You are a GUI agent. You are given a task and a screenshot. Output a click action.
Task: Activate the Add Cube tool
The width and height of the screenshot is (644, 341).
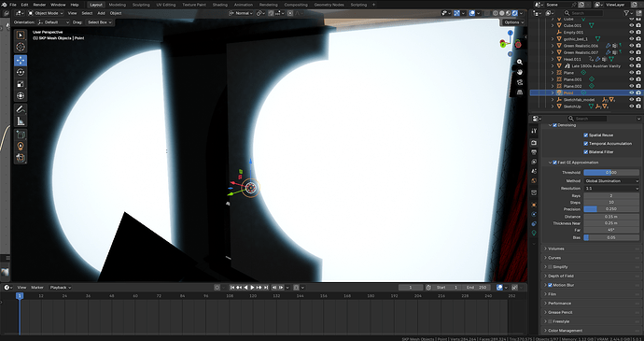(x=21, y=135)
